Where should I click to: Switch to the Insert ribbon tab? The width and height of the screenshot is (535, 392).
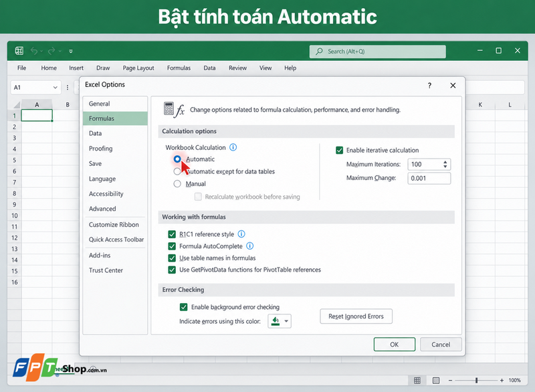tap(76, 68)
